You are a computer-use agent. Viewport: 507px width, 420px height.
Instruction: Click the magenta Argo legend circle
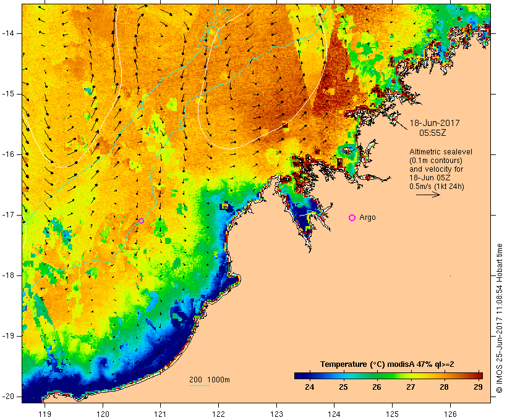pos(352,218)
